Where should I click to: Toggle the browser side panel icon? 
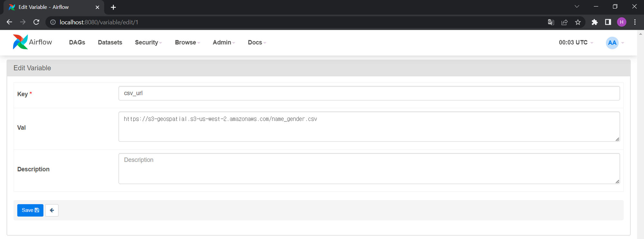tap(608, 22)
